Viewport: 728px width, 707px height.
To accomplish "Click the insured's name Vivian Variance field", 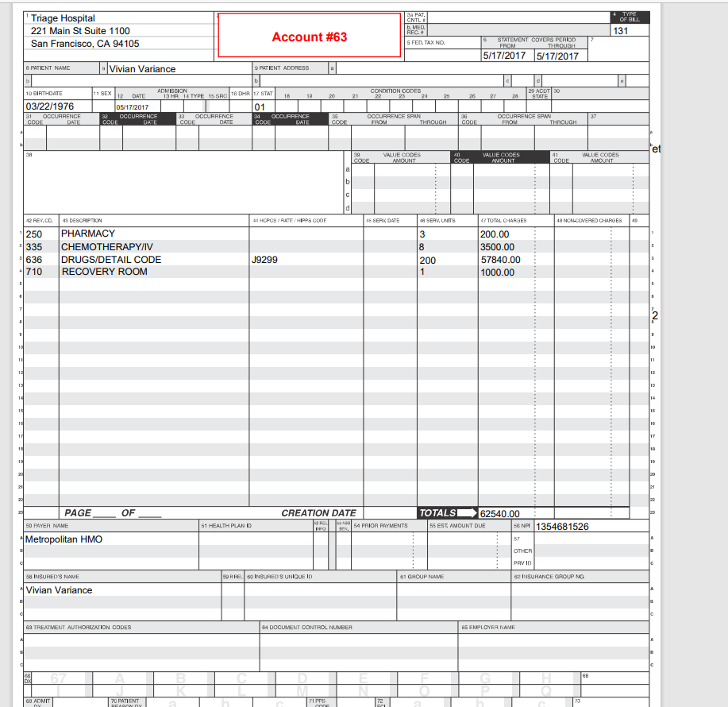I will click(64, 590).
